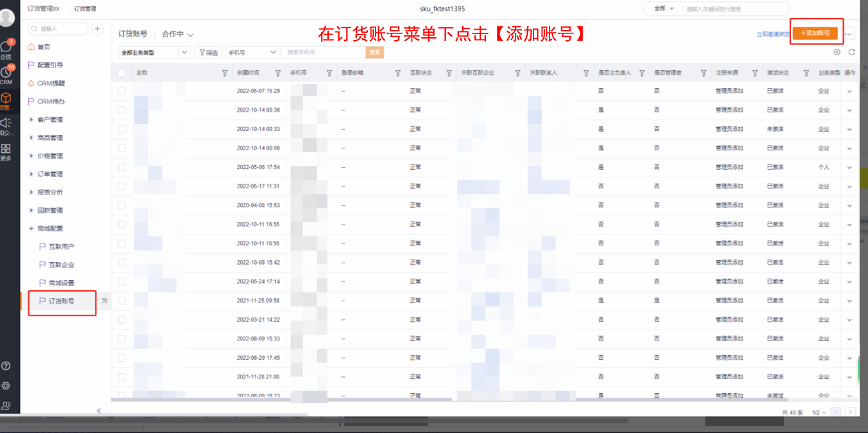The width and height of the screenshot is (868, 433).
Task: Open the megaphone announcements icon in left rail
Action: tap(6, 123)
